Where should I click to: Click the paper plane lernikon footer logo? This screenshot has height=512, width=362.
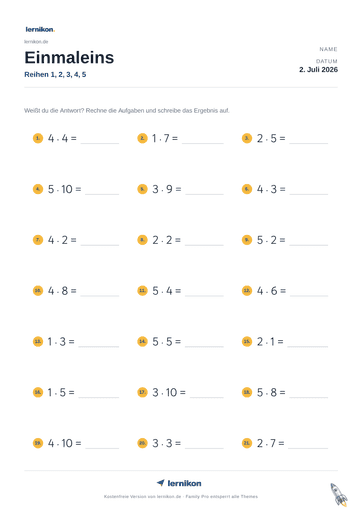pyautogui.click(x=179, y=483)
